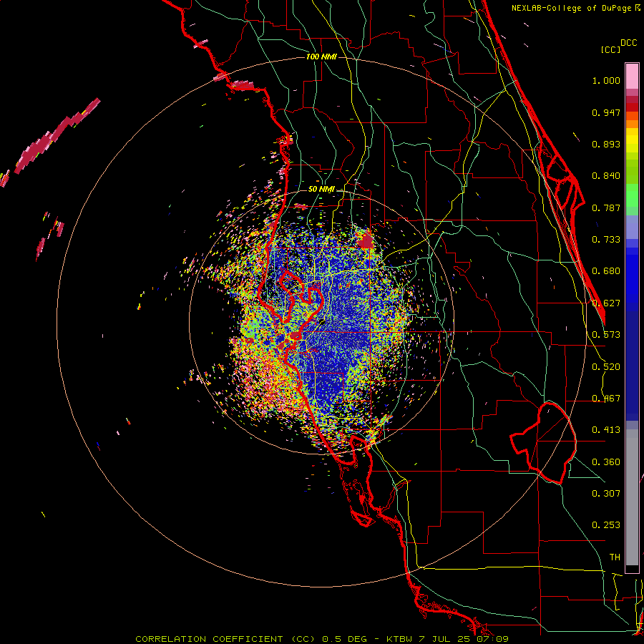This screenshot has height=644, width=644.
Task: Select the 1.000 legend value
Action: click(606, 81)
